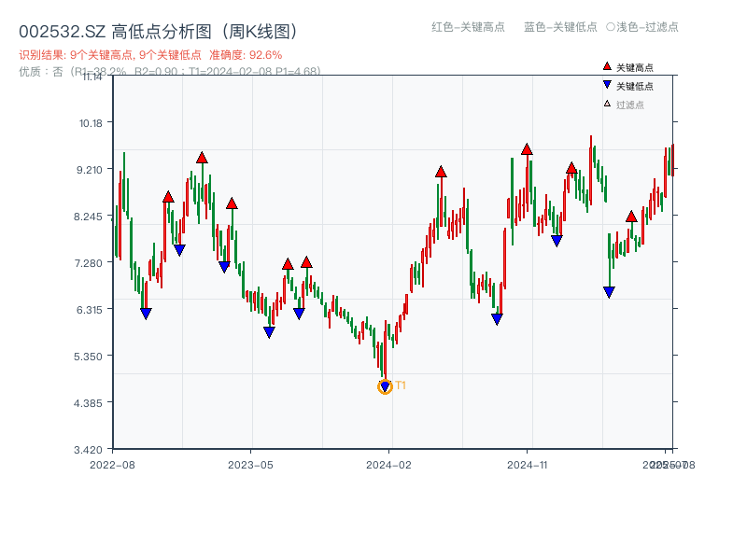
Task: Click the orange-circled T1 low point marker
Action: [385, 386]
